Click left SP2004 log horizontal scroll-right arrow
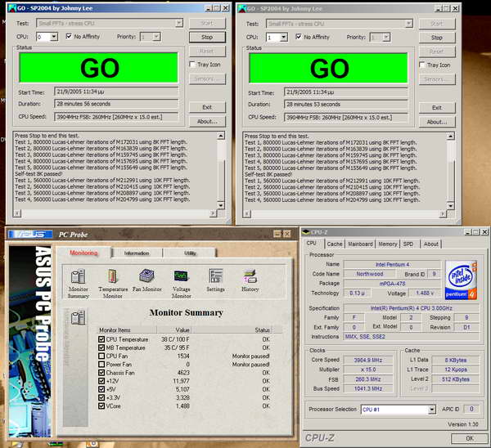The height and width of the screenshot is (448, 491). [x=213, y=213]
